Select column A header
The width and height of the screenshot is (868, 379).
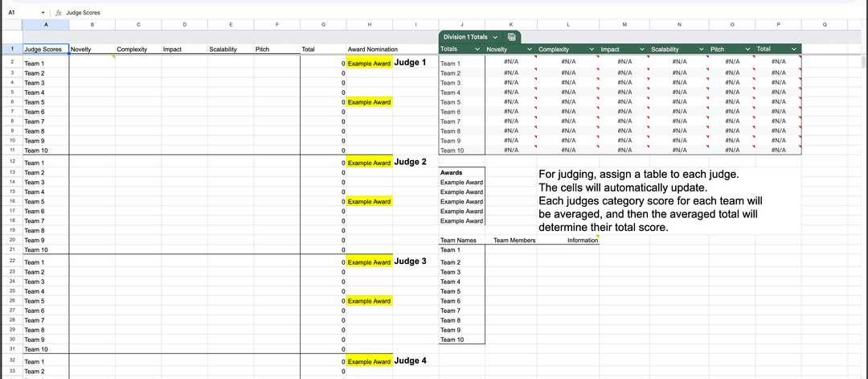[45, 24]
